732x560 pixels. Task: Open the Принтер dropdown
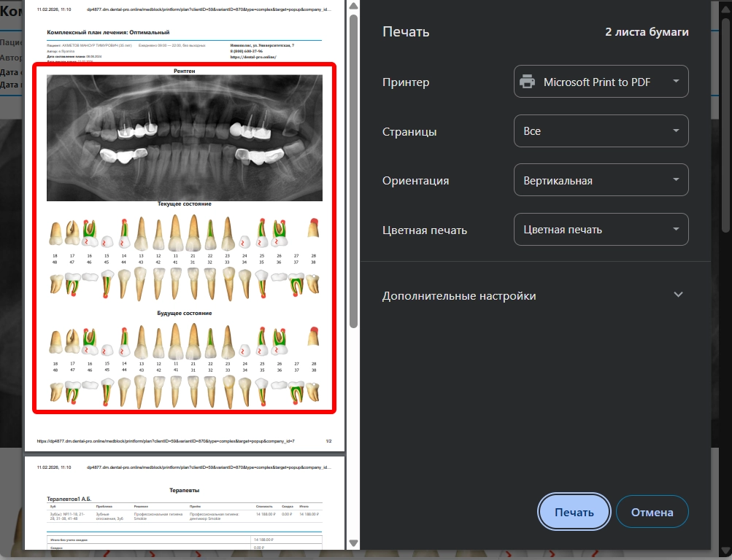601,82
